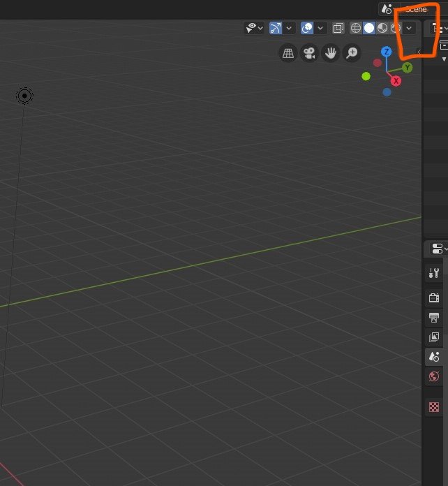The width and height of the screenshot is (448, 486).
Task: Click the red X axis on navigation gizmo
Action: [396, 81]
